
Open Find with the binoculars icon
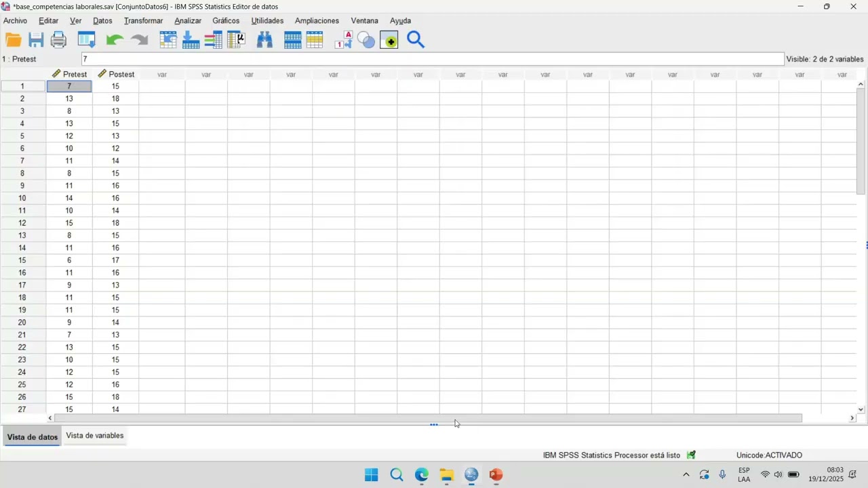click(x=264, y=40)
